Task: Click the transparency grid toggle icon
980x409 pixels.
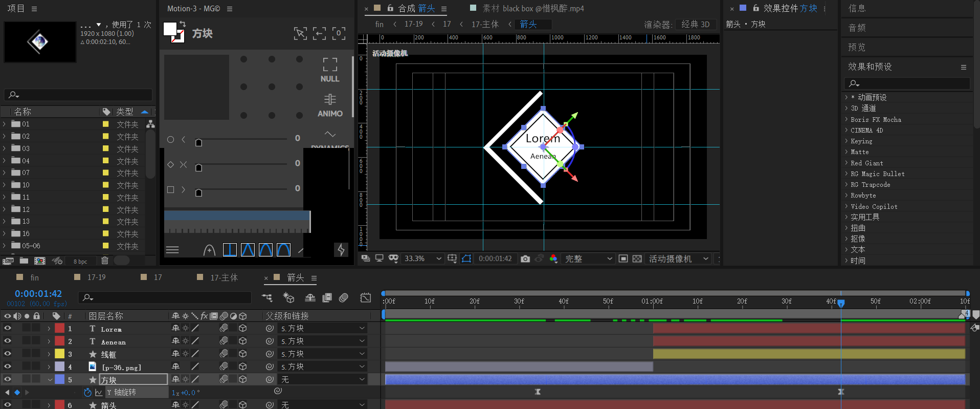Action: 637,259
